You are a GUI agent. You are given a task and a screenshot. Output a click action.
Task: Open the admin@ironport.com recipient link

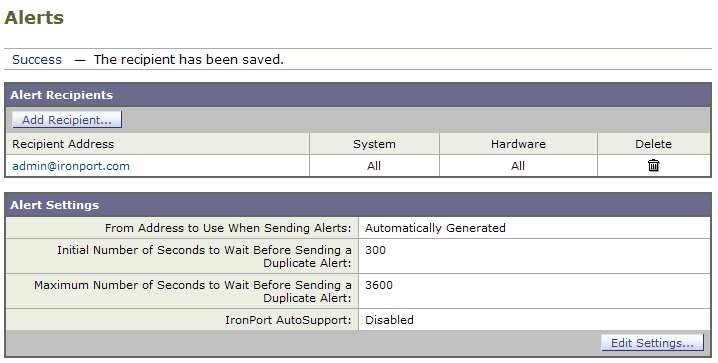pos(71,166)
